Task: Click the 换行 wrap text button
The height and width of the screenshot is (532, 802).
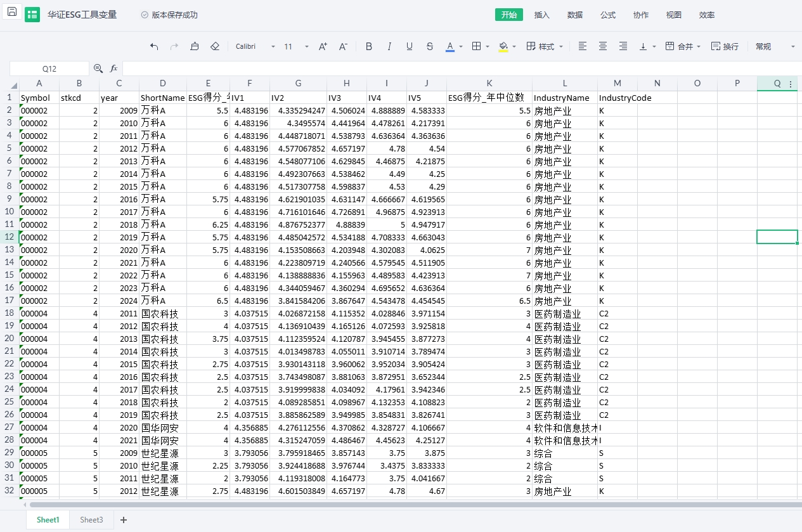Action: pyautogui.click(x=725, y=46)
